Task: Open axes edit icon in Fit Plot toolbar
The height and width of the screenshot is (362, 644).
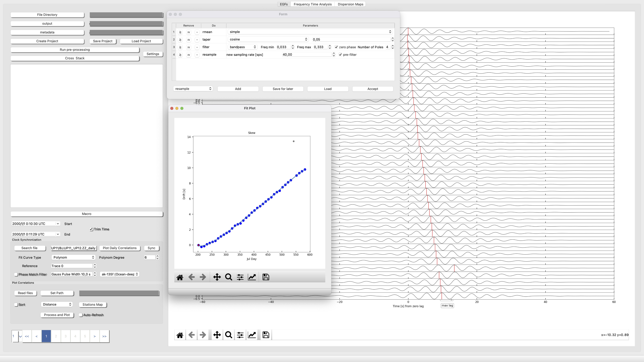Action: 252,277
